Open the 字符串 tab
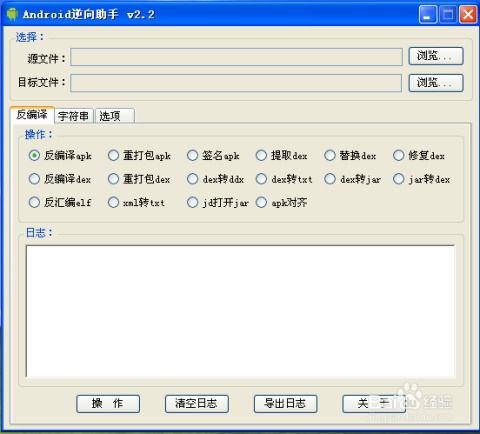Image resolution: width=480 pixels, height=434 pixels. tap(74, 116)
